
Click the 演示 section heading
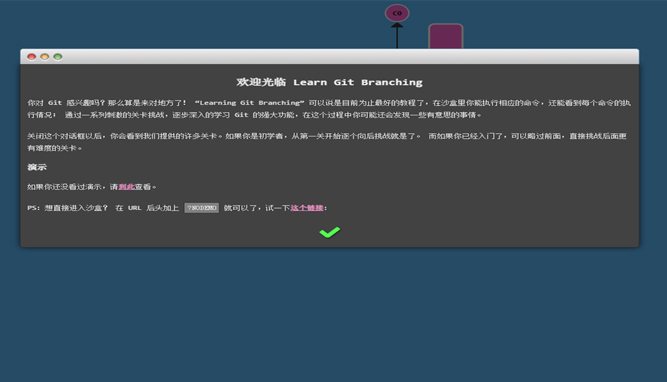coord(37,167)
